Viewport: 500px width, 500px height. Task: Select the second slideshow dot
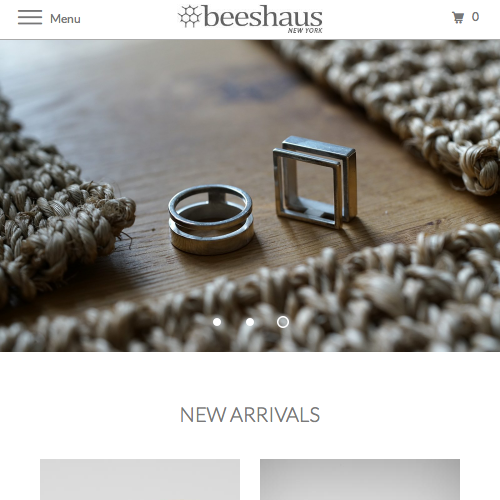click(250, 322)
